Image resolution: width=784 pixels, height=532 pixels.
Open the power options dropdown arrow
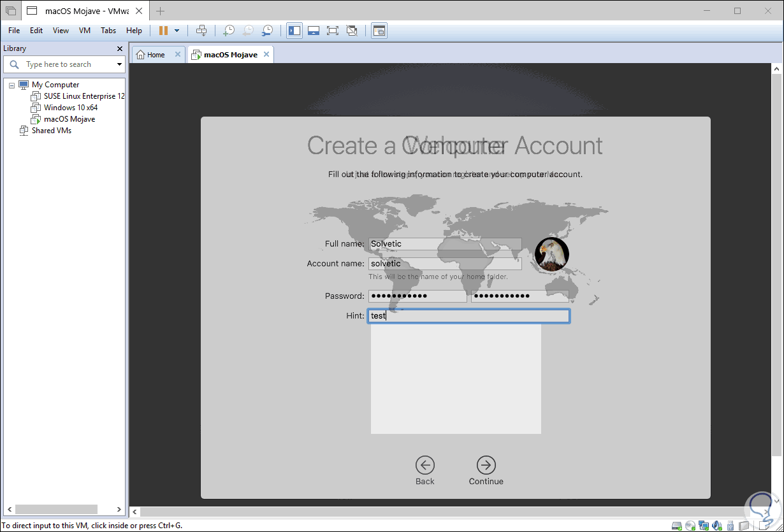coord(177,31)
